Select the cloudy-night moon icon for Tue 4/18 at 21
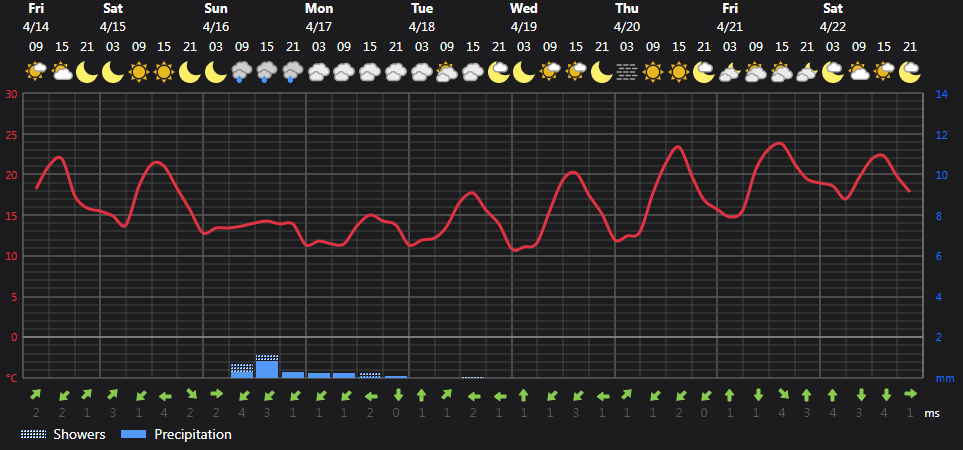 click(x=498, y=71)
